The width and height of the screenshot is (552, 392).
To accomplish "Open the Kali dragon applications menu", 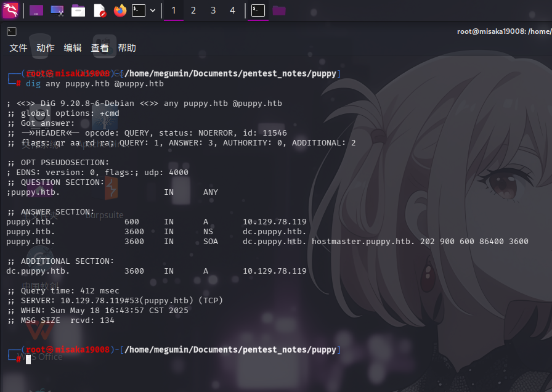I will tap(10, 10).
